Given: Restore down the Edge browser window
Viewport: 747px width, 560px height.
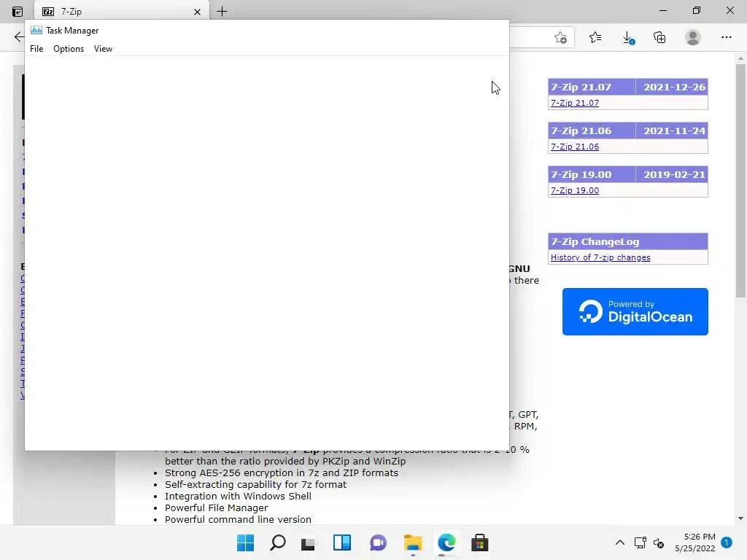Looking at the screenshot, I should click(x=697, y=10).
